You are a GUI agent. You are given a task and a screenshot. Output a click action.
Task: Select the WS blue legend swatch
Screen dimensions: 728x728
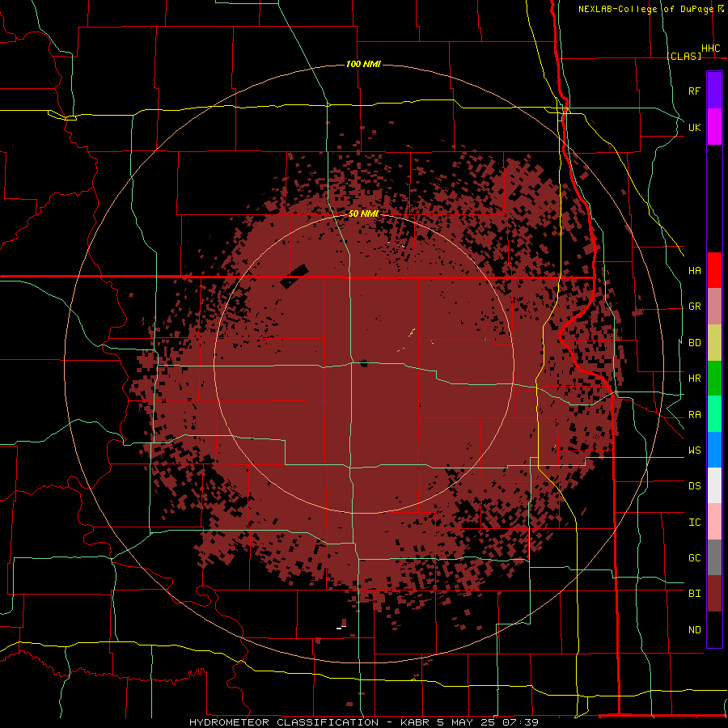click(x=714, y=450)
